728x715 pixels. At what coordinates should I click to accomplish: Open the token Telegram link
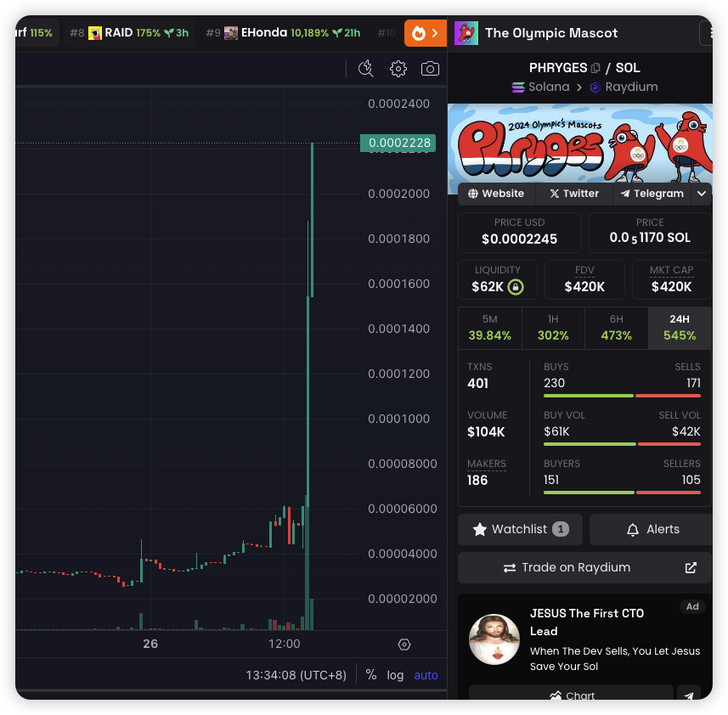652,194
